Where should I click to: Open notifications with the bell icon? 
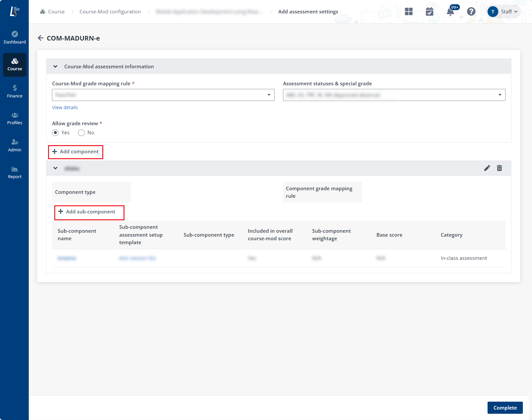click(x=450, y=11)
